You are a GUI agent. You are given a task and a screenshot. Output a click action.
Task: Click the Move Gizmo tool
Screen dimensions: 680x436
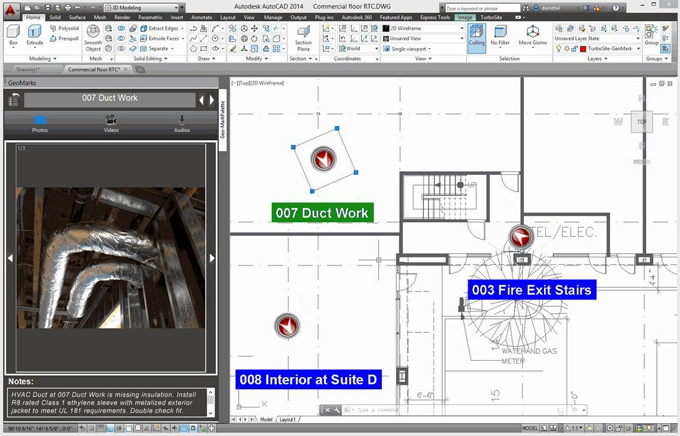click(x=533, y=35)
